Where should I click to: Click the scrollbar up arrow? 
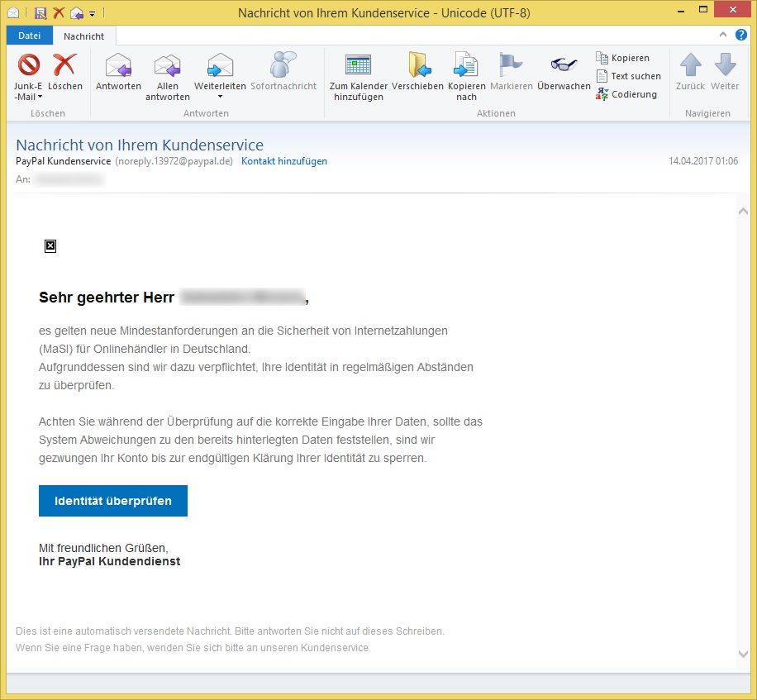pyautogui.click(x=743, y=211)
